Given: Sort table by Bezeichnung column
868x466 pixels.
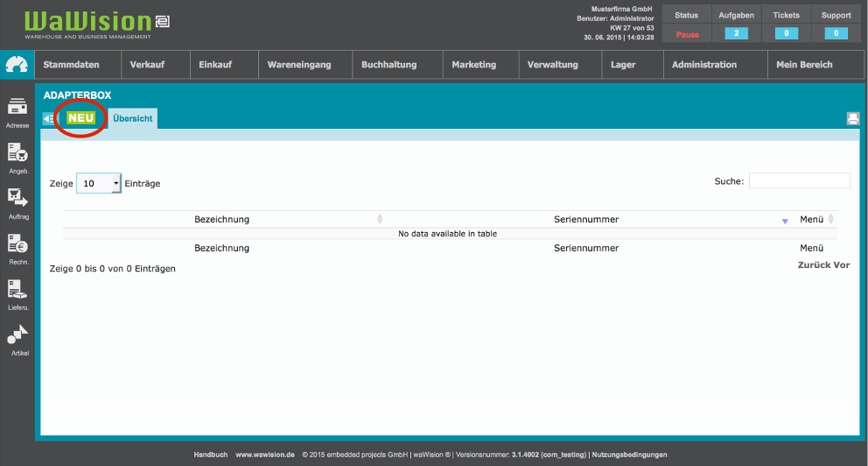Looking at the screenshot, I should coord(222,219).
